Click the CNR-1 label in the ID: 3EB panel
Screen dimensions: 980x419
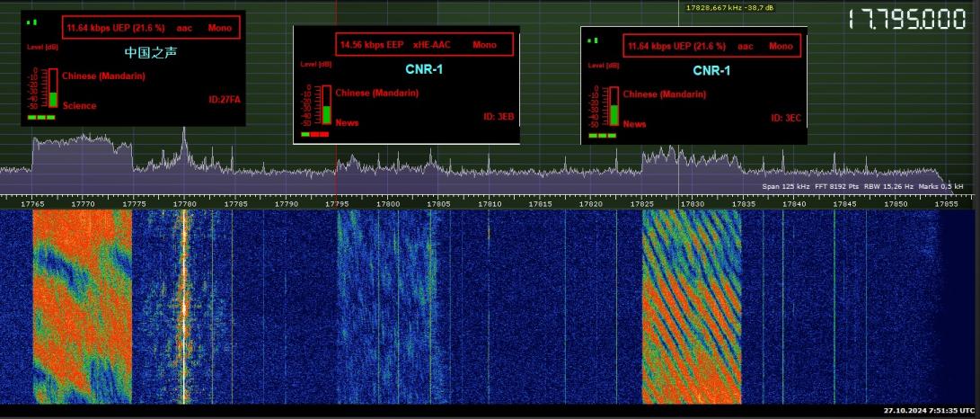pyautogui.click(x=424, y=69)
